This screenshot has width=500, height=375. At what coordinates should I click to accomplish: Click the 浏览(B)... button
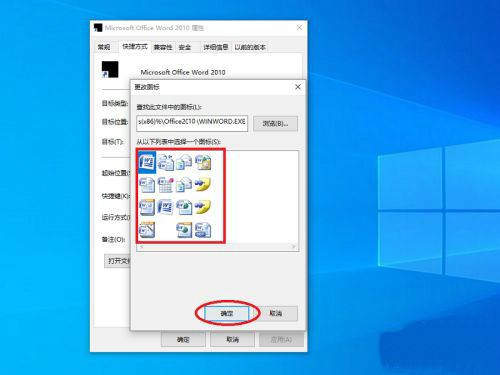pyautogui.click(x=275, y=124)
